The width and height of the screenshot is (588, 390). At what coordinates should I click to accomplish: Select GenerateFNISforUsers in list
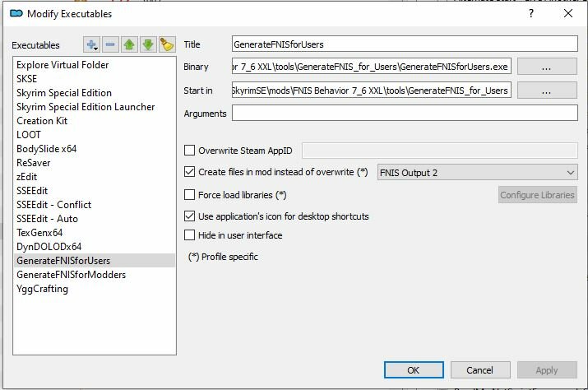pyautogui.click(x=95, y=261)
